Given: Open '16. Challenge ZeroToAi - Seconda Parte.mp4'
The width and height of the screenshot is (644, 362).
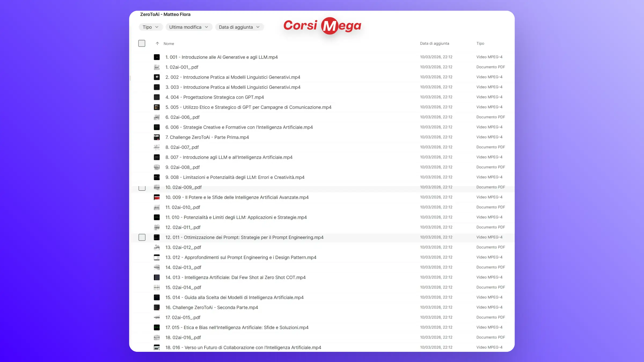Looking at the screenshot, I should point(212,308).
